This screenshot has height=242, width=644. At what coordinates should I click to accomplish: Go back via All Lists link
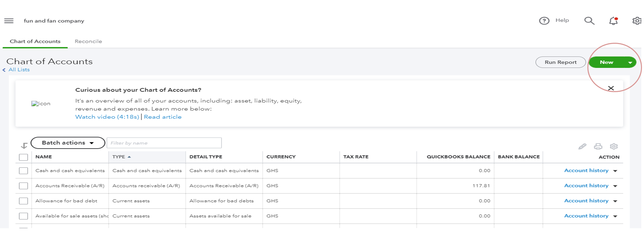(x=19, y=70)
